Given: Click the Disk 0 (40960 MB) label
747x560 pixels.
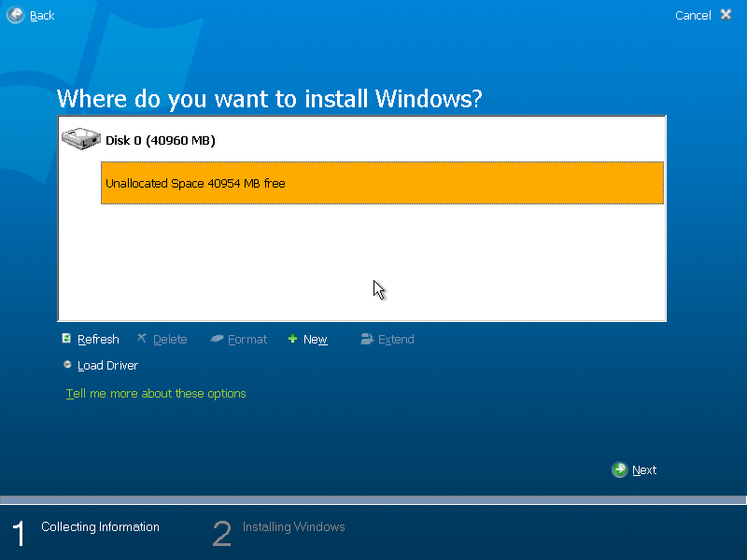Looking at the screenshot, I should coord(161,141).
